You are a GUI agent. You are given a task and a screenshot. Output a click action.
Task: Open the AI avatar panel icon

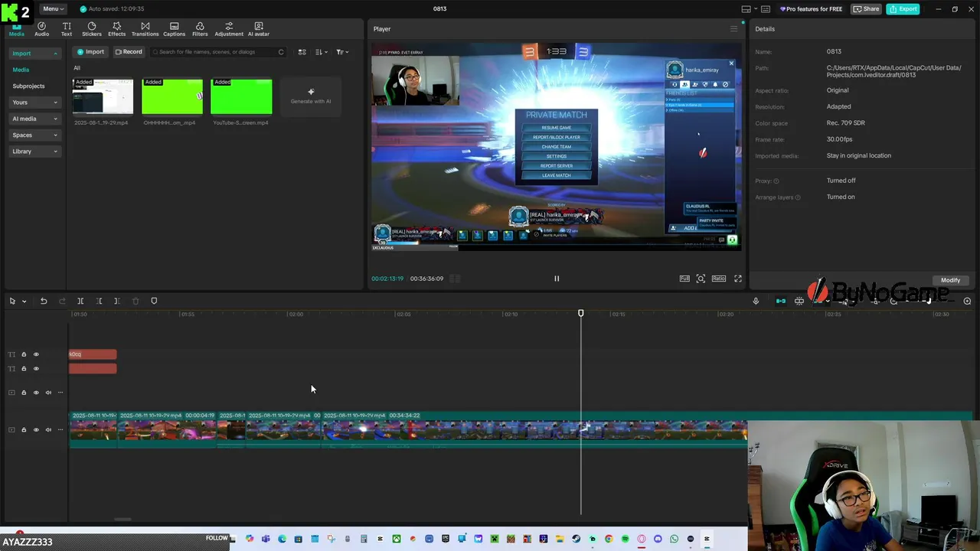pyautogui.click(x=259, y=29)
